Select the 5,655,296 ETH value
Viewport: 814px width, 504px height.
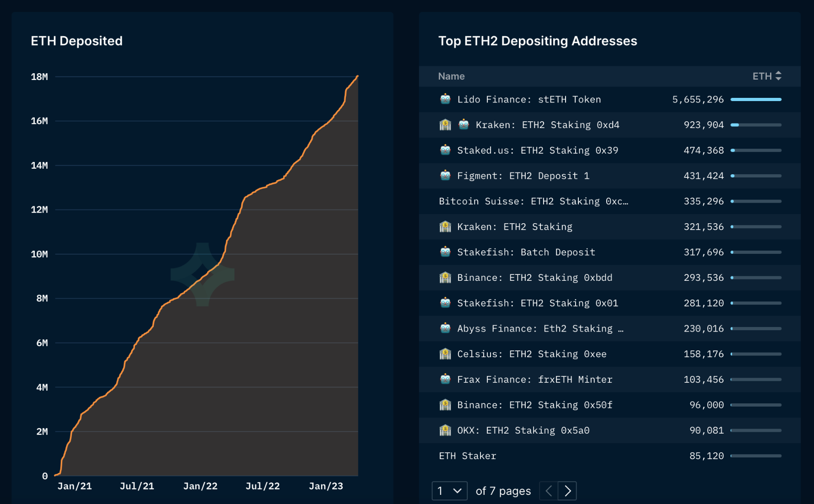coord(698,99)
